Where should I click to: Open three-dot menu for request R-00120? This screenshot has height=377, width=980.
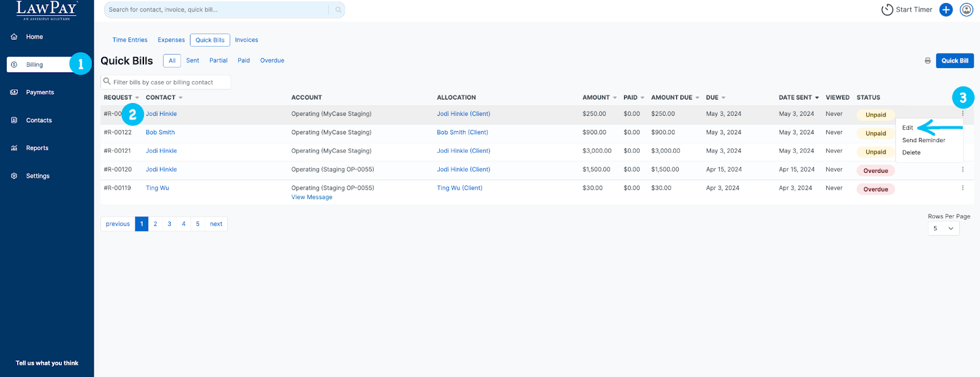(962, 170)
